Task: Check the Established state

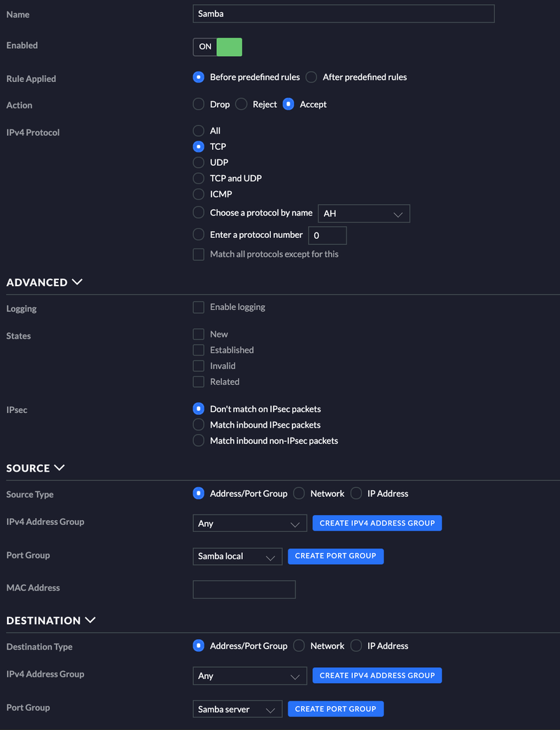Action: pos(199,350)
